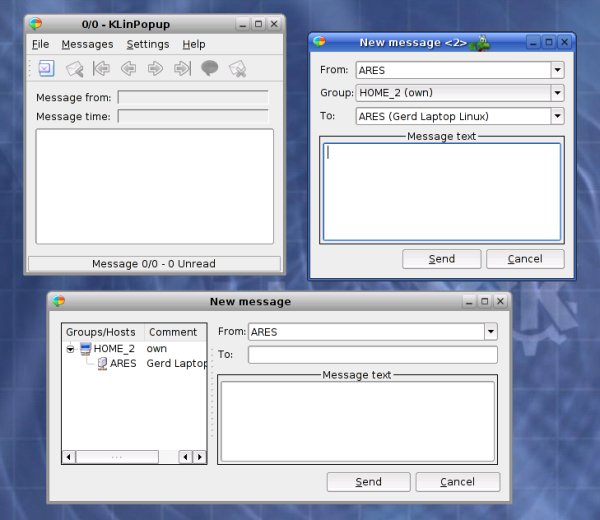Click the To field in bottom New message

373,355
